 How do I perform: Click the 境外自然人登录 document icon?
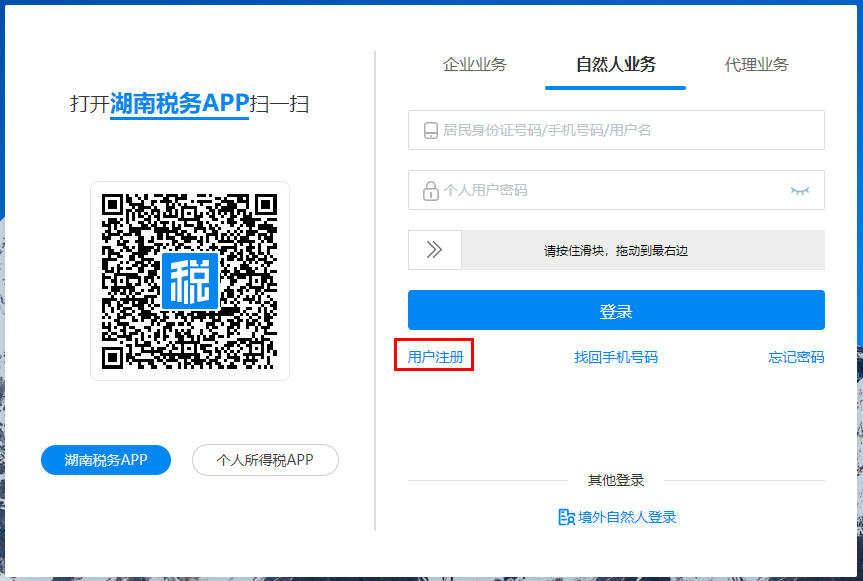click(566, 517)
